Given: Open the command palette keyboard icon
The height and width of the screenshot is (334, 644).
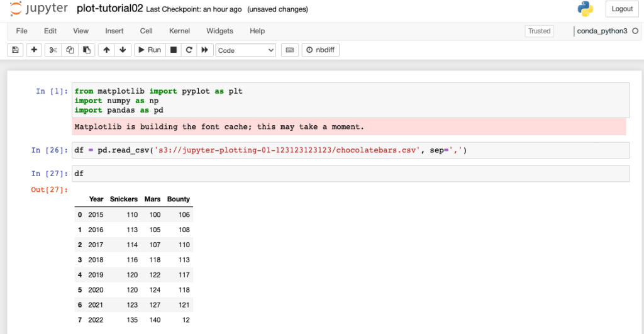Looking at the screenshot, I should 289,50.
